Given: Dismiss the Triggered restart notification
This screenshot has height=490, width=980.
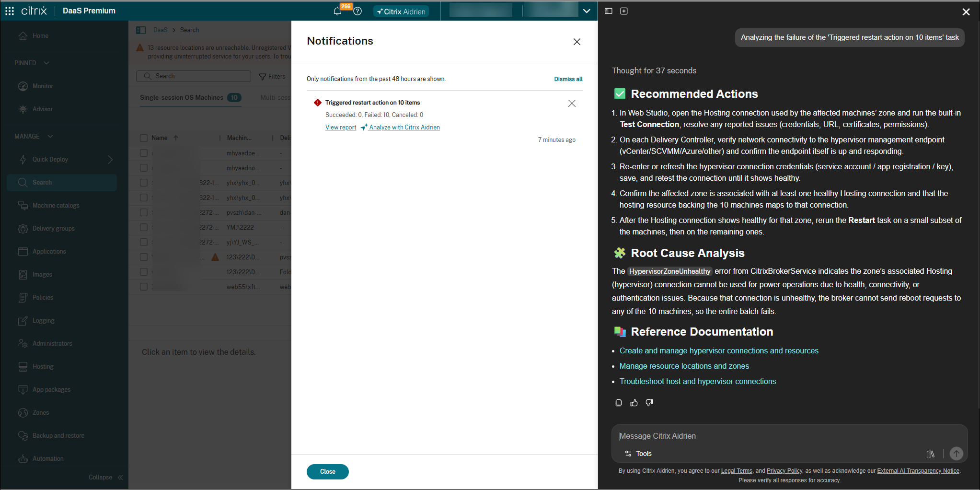Looking at the screenshot, I should coord(572,104).
